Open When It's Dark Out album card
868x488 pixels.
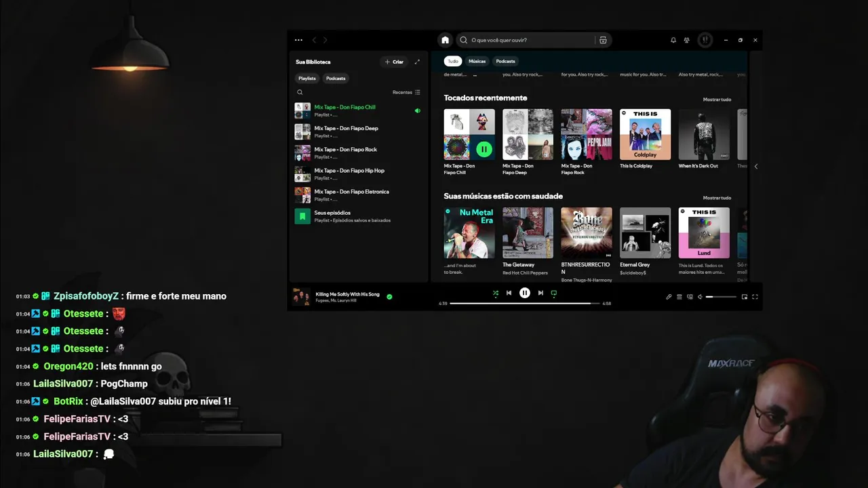coord(704,139)
